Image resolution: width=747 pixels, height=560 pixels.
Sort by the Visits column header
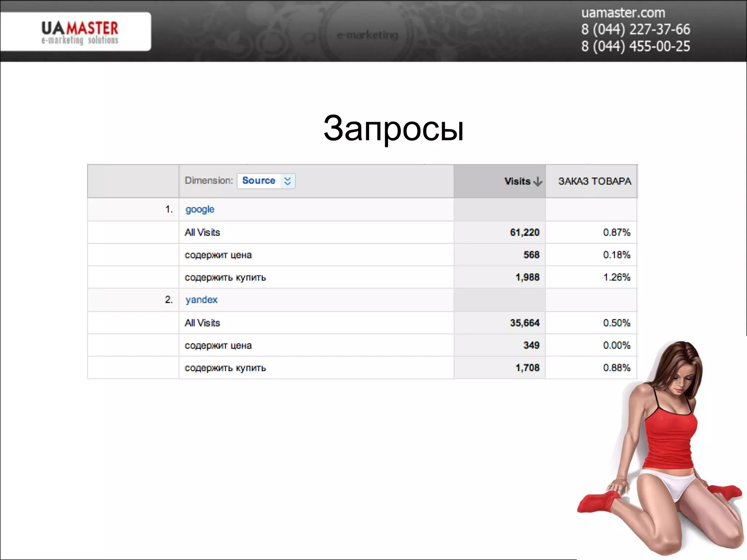click(517, 181)
